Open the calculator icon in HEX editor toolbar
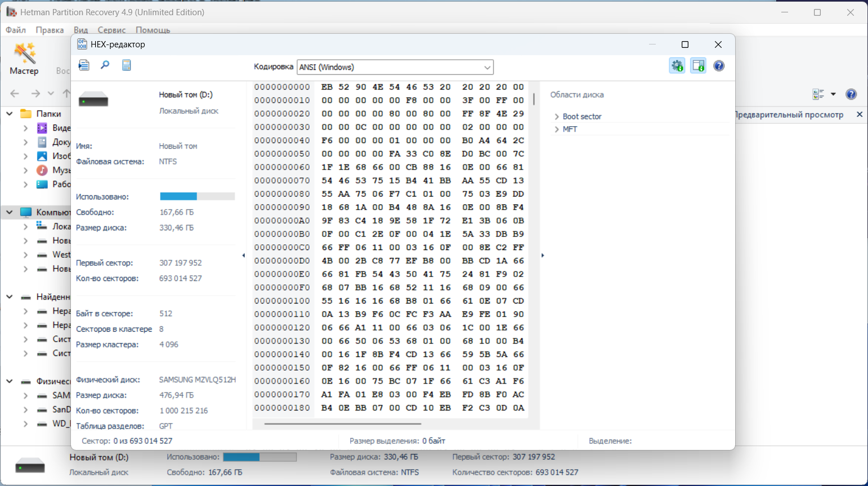The width and height of the screenshot is (868, 486). (x=127, y=65)
